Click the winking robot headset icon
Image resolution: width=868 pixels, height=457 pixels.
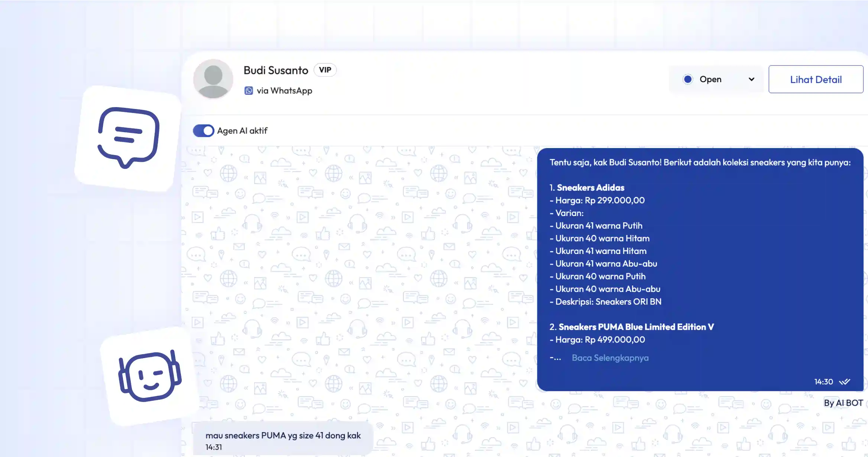pyautogui.click(x=150, y=376)
